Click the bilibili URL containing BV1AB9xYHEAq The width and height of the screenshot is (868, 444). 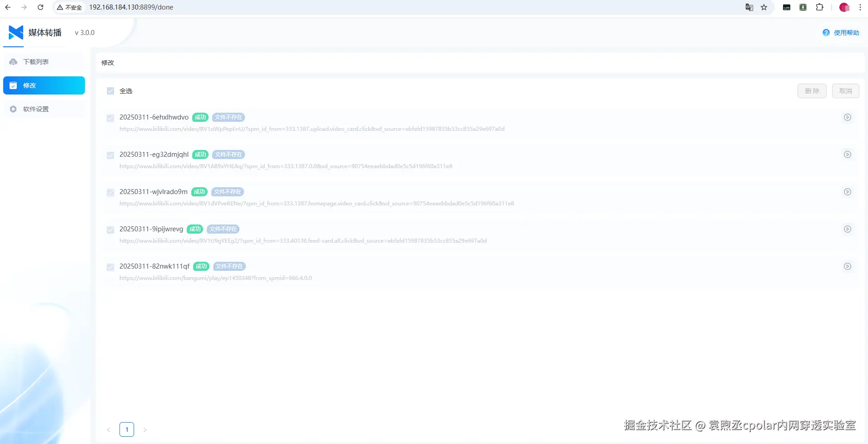(286, 166)
